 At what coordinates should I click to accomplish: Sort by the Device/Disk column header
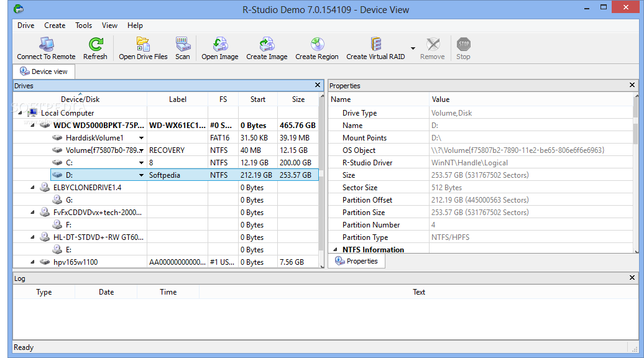pyautogui.click(x=80, y=99)
